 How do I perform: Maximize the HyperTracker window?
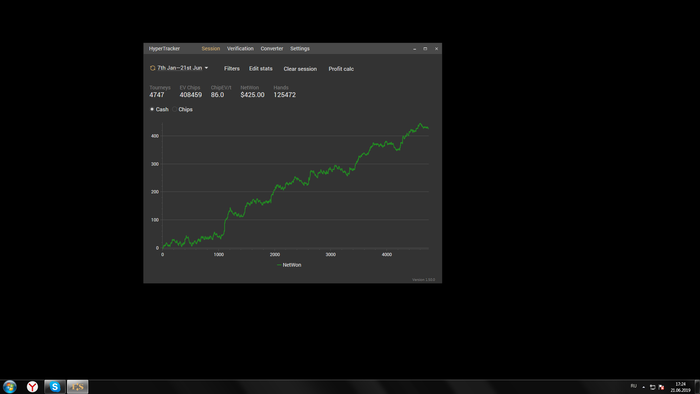pos(425,49)
